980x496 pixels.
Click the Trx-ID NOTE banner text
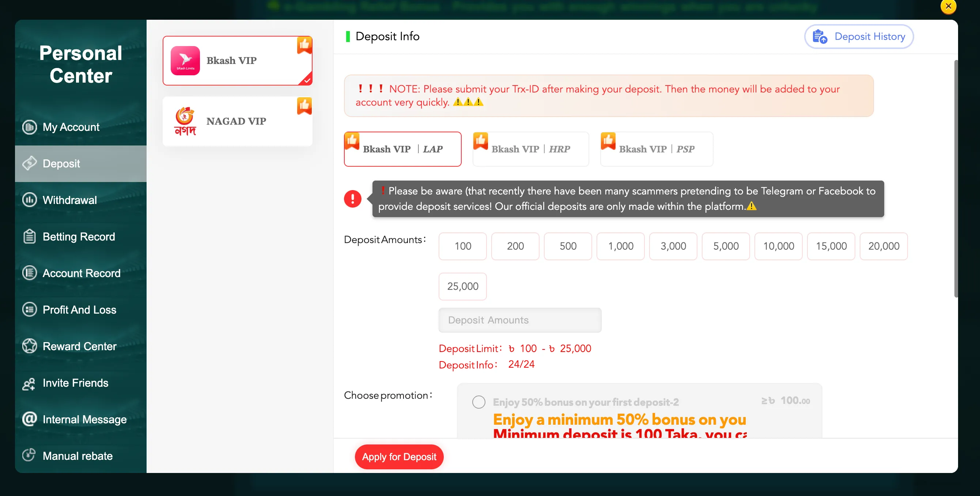(598, 95)
